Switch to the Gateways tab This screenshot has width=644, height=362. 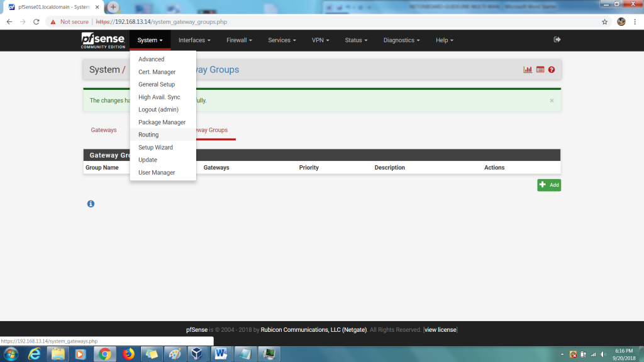(x=103, y=130)
